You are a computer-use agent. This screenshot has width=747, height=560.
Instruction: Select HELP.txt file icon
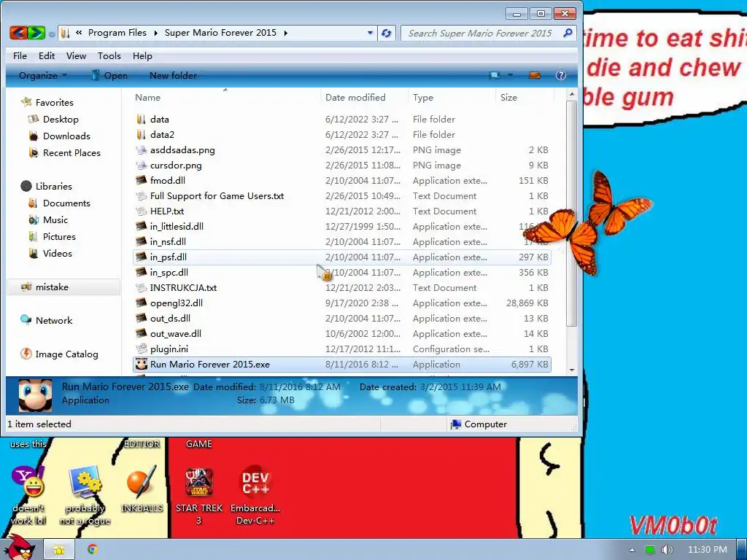(141, 211)
